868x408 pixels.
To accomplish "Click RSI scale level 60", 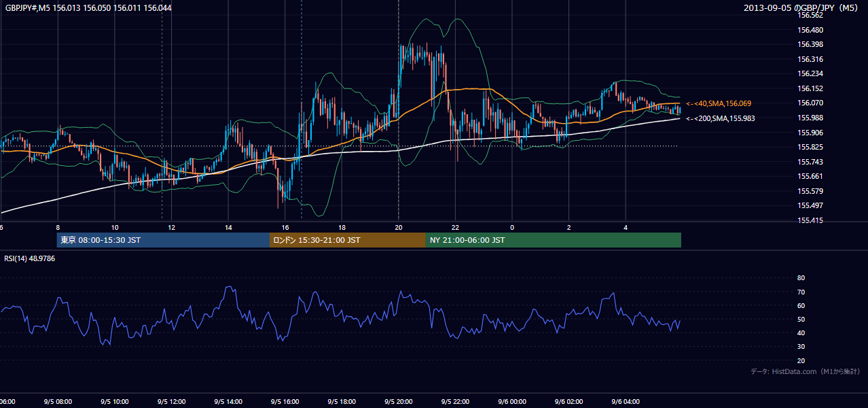I will (x=801, y=305).
